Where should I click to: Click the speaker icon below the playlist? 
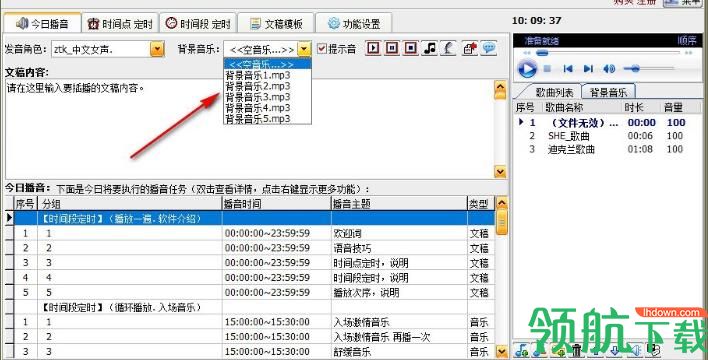(x=634, y=351)
